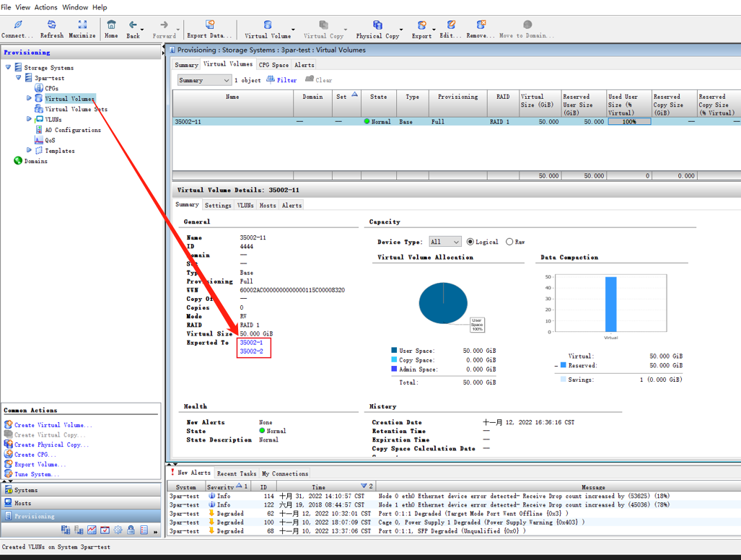741x560 pixels.
Task: Open the Device Type All dropdown
Action: 444,242
